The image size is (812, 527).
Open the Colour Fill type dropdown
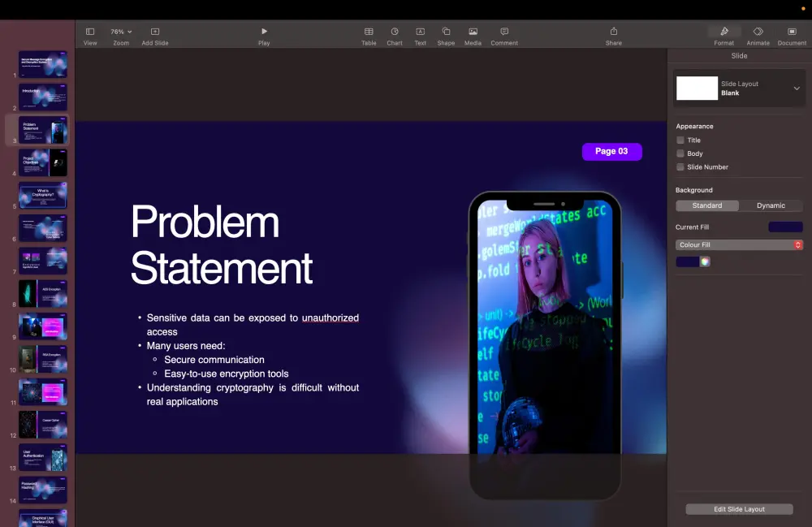[739, 245]
